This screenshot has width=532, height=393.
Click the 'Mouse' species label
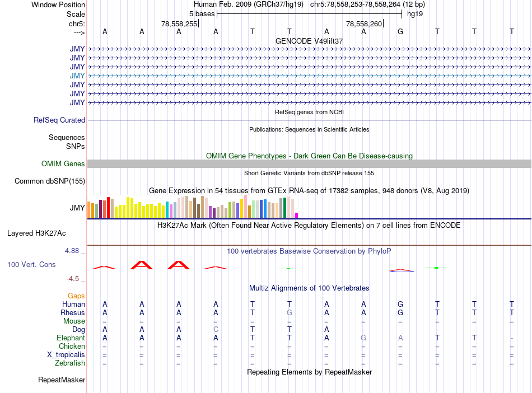(74, 321)
